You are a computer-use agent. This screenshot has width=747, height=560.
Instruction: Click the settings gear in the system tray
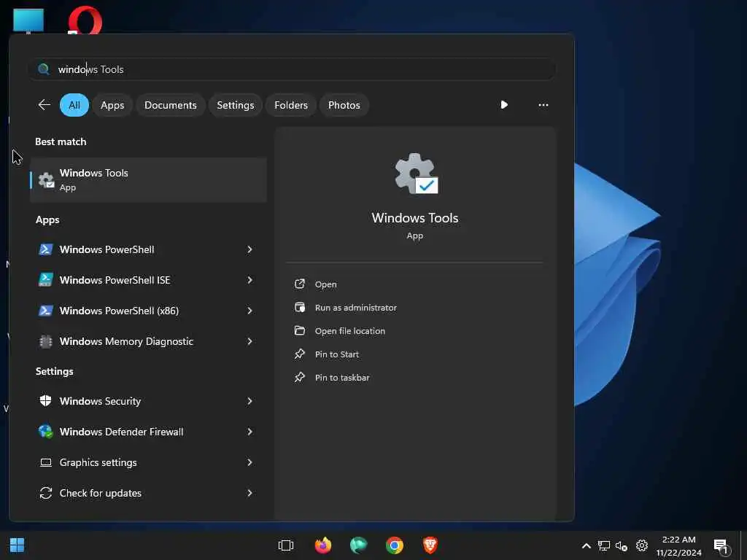642,545
